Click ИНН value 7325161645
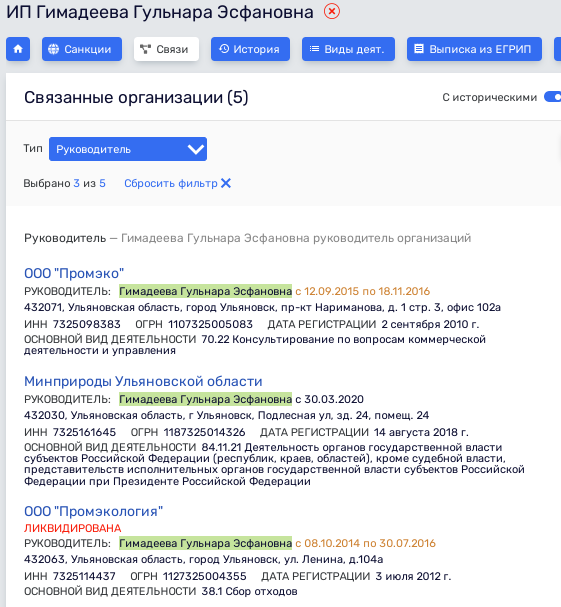Image resolution: width=561 pixels, height=607 pixels. 84,432
